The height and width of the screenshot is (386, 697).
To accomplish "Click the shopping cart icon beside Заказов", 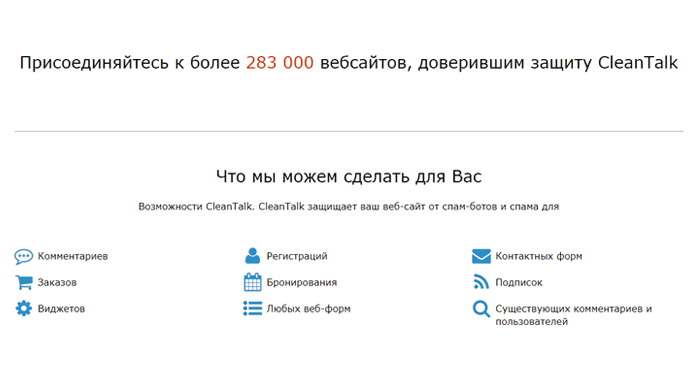I will (x=24, y=282).
